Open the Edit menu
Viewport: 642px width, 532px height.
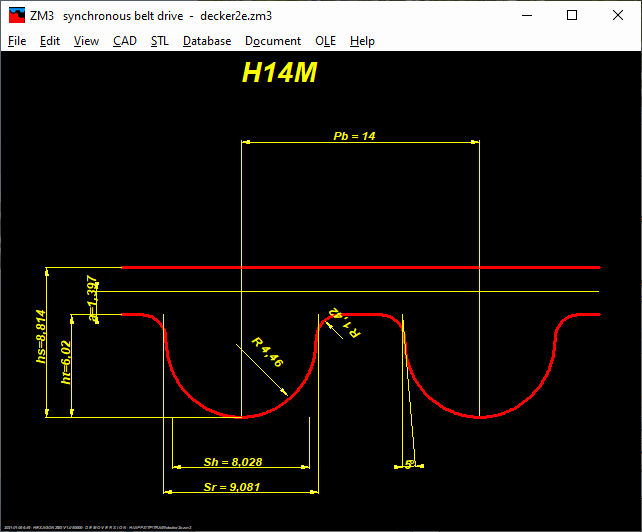50,41
